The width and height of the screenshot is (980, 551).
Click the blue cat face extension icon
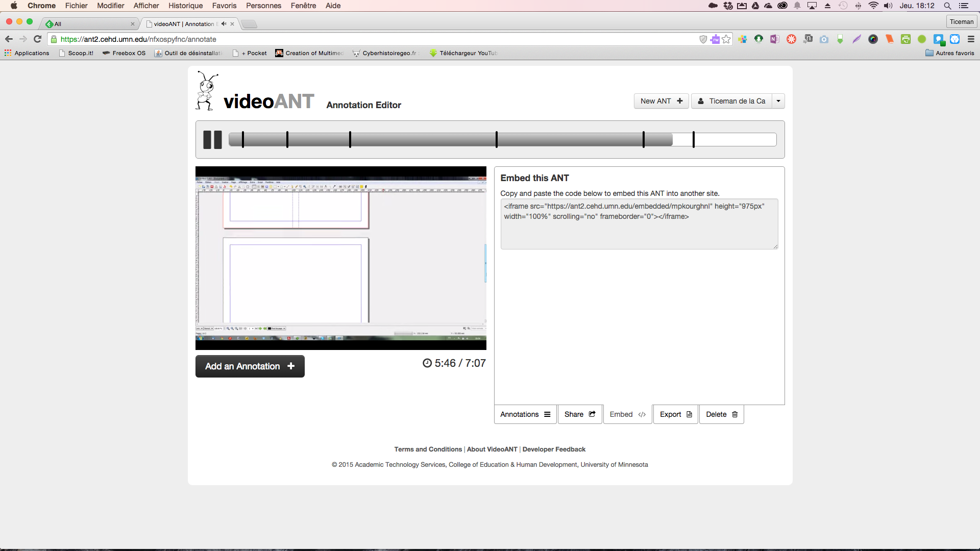[x=954, y=39]
